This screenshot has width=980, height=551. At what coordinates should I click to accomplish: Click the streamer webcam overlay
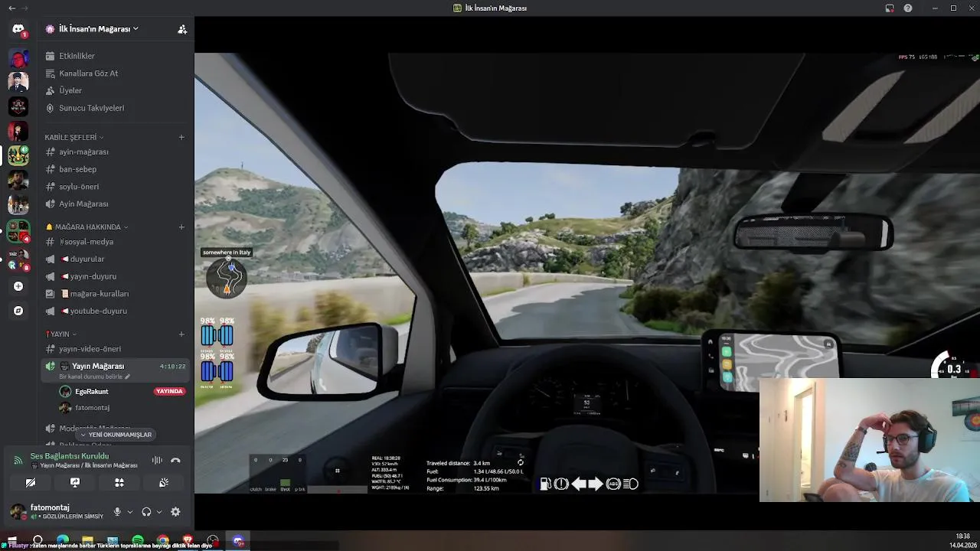[870, 440]
